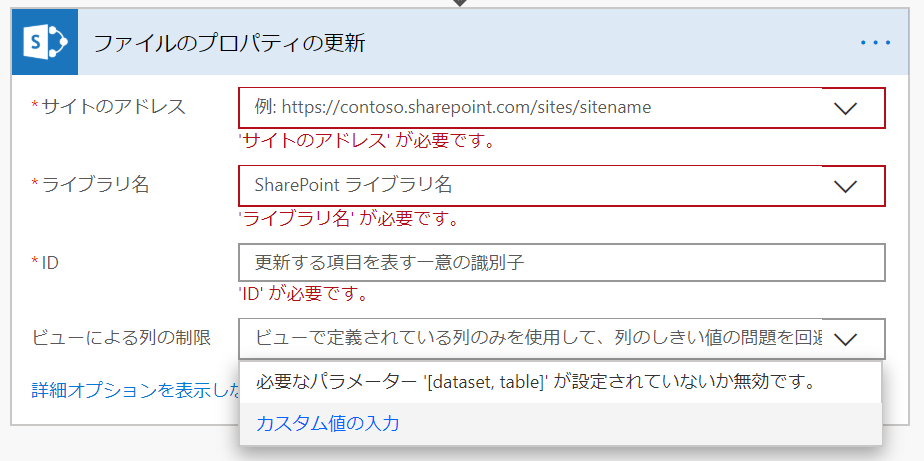Click the ID field label
924x461 pixels.
[50, 263]
